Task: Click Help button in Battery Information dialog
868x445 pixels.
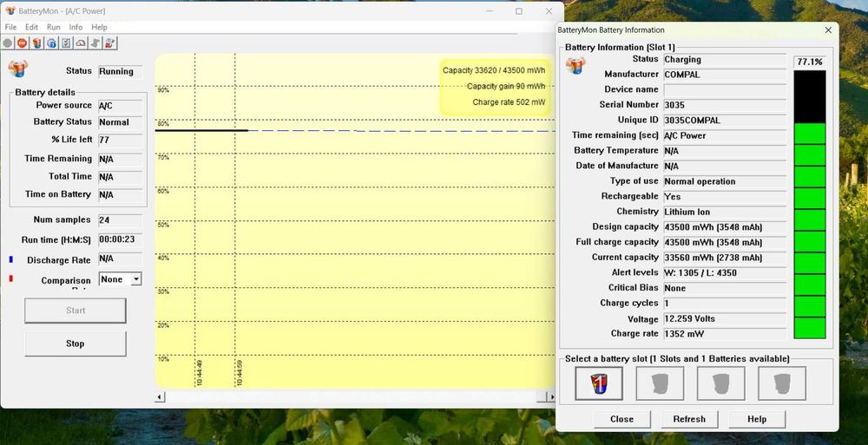Action: [757, 419]
